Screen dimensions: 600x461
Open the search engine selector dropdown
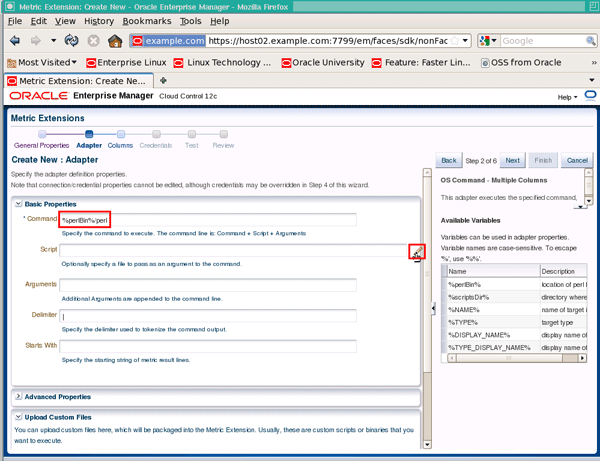(488, 41)
